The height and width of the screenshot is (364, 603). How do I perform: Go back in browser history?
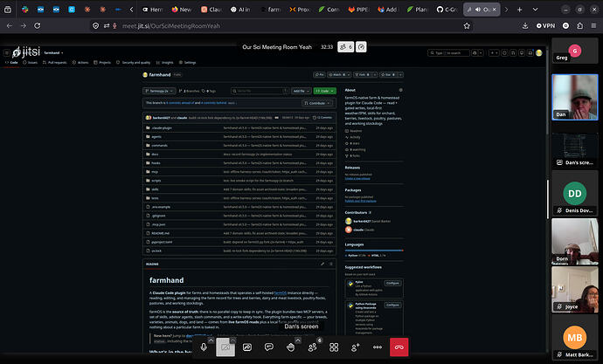[10, 25]
